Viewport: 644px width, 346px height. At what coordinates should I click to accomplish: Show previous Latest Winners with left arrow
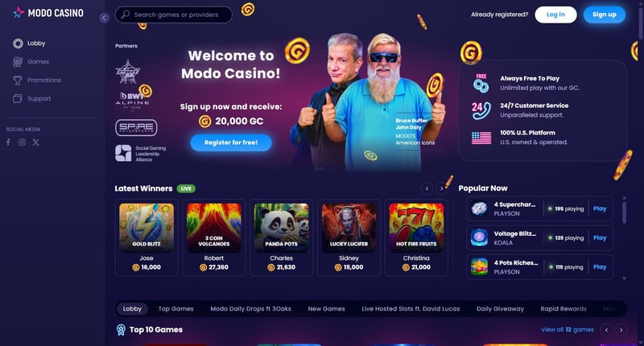pyautogui.click(x=427, y=188)
